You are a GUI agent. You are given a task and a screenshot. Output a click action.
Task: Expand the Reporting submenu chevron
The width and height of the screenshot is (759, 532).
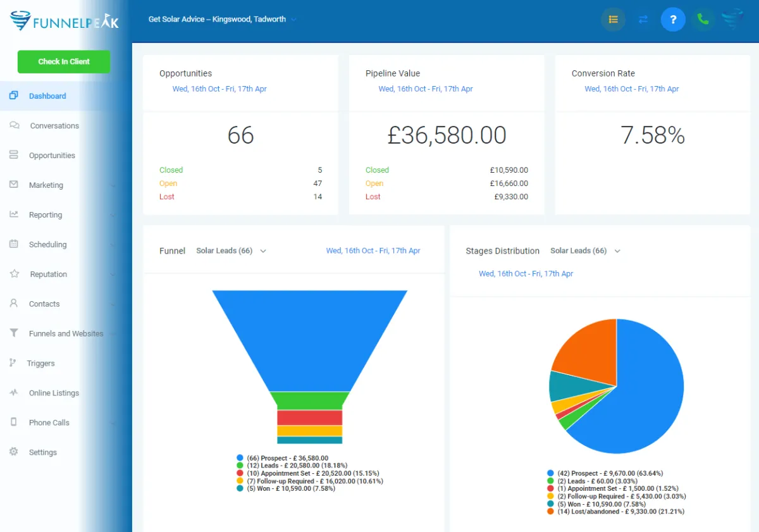[x=113, y=215]
